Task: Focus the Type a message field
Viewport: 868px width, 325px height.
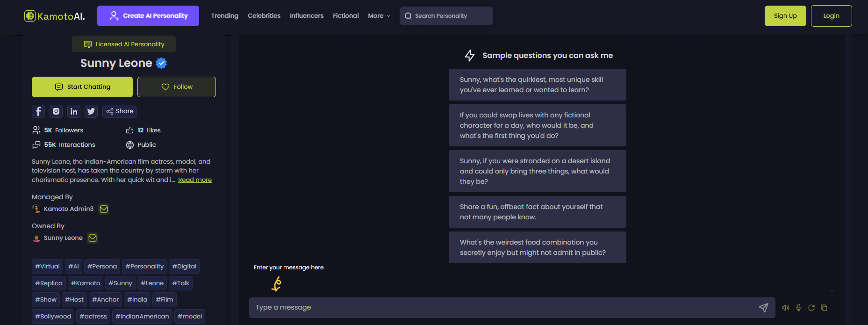Action: coord(512,308)
